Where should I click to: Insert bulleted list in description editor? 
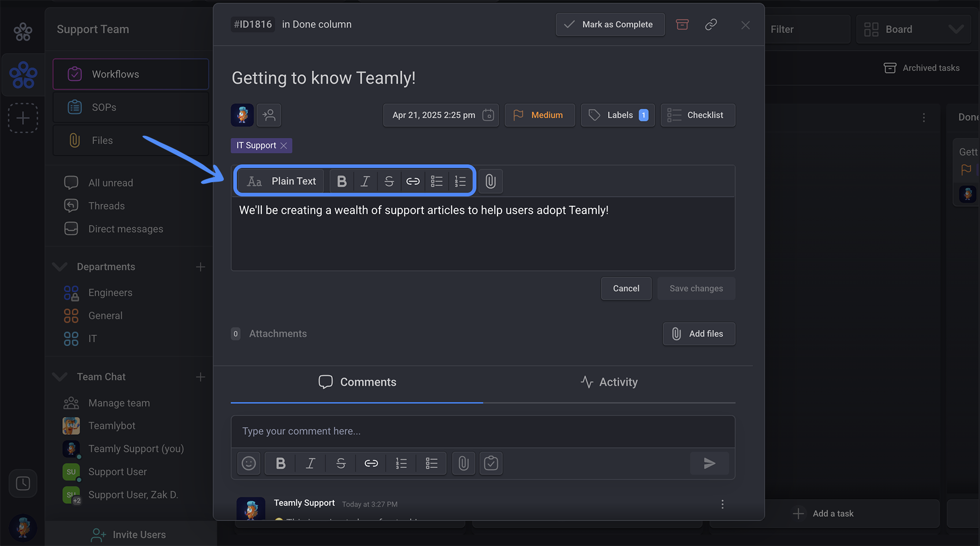[x=436, y=181]
